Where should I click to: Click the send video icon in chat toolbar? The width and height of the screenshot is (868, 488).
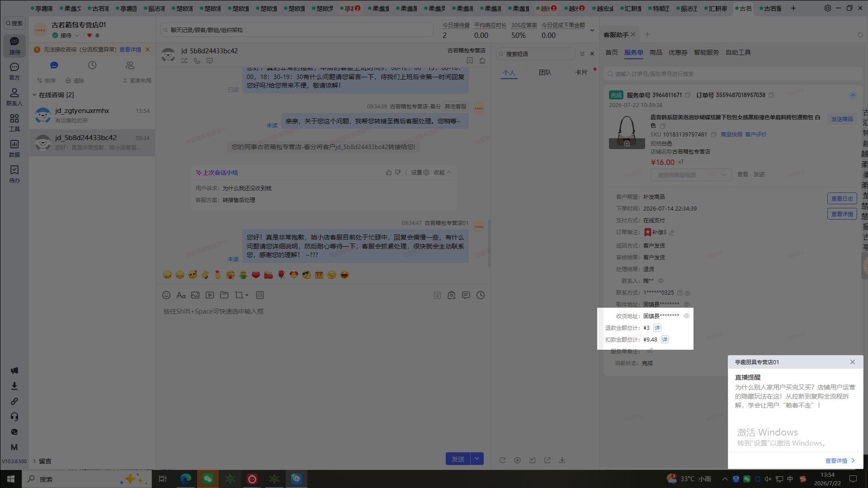coord(210,295)
